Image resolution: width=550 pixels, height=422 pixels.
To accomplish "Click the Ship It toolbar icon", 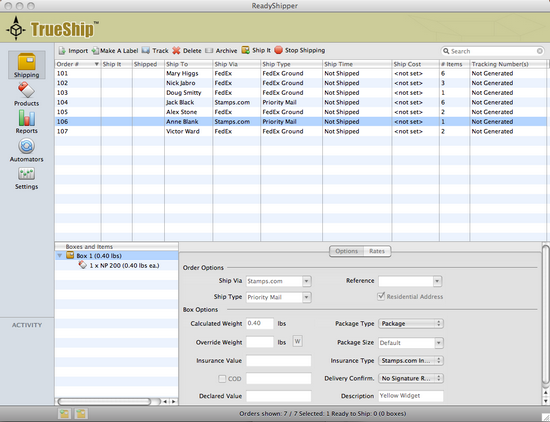I will coord(246,50).
